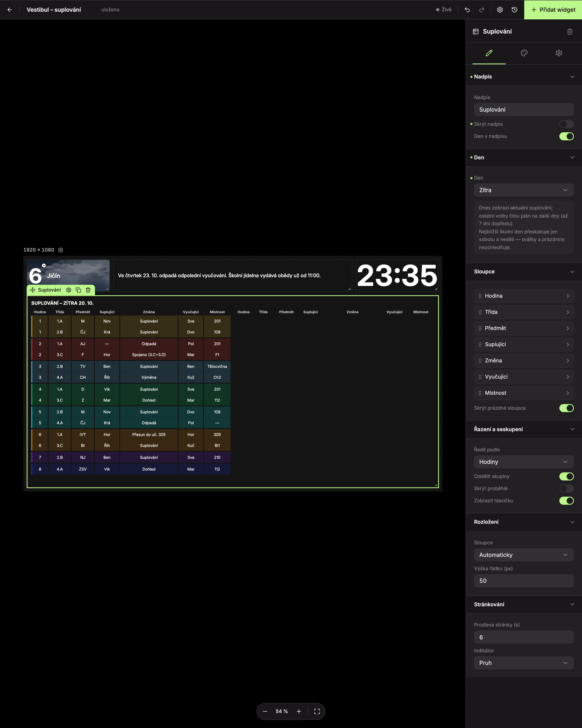This screenshot has width=582, height=728.
Task: Disable Den v nadpisu switch
Action: 566,136
